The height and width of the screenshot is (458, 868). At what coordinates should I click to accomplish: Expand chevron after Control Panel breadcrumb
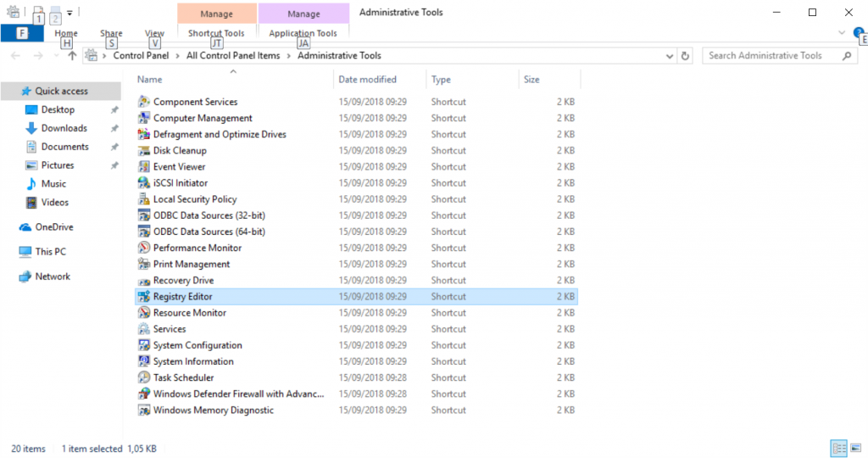coord(178,56)
